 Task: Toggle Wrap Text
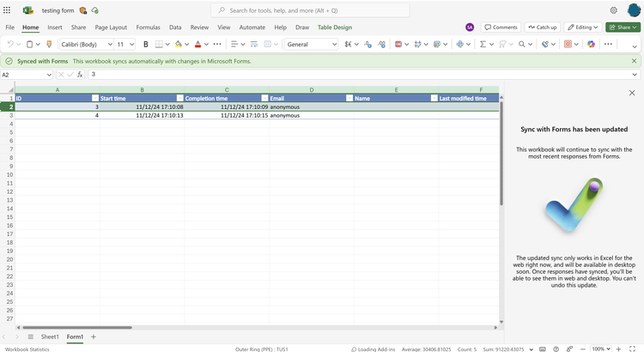[x=254, y=44]
